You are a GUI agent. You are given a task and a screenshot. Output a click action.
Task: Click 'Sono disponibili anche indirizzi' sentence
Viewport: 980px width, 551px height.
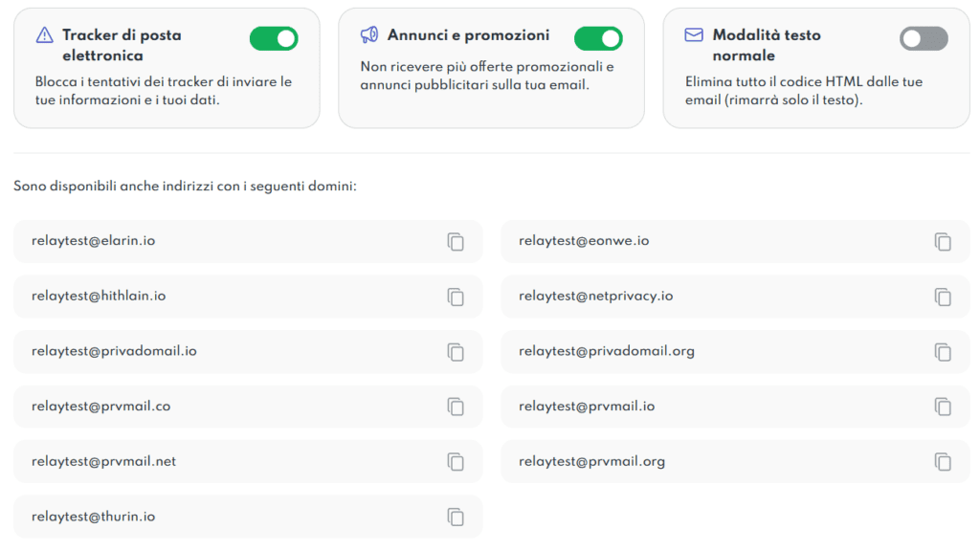[185, 187]
